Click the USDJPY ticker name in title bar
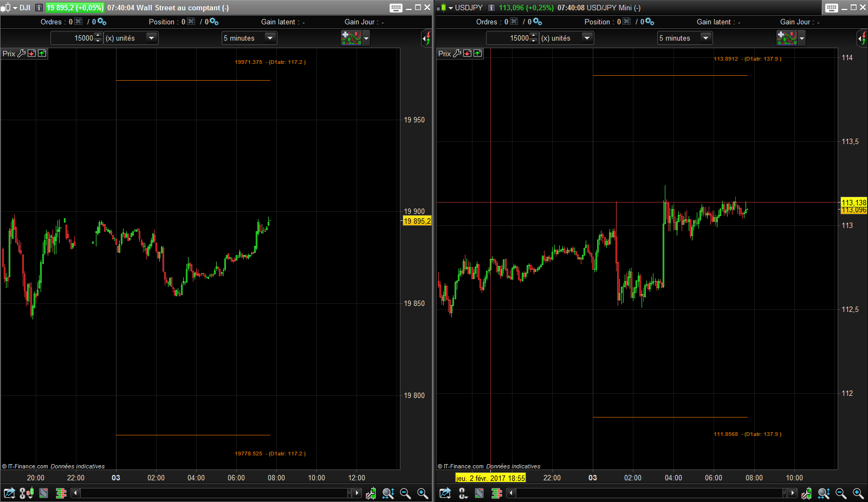 coord(469,8)
